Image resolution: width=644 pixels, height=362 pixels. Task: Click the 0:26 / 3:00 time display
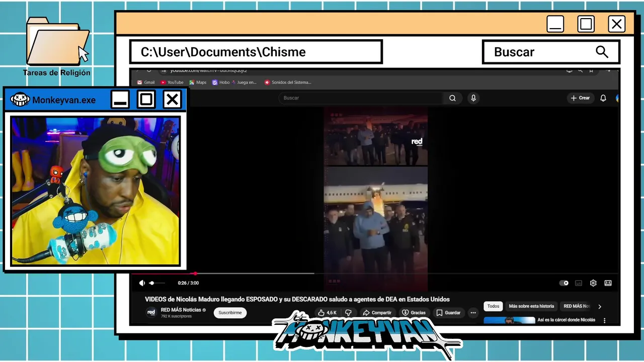point(188,283)
